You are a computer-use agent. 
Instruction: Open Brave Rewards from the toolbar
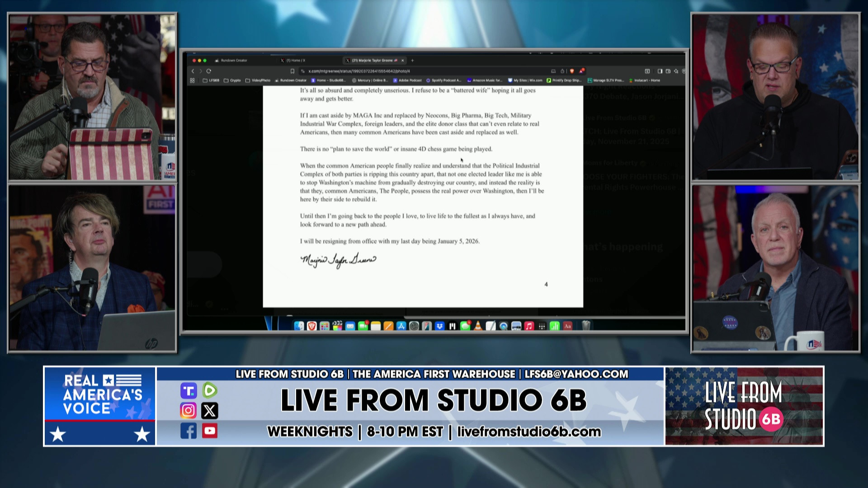[582, 71]
